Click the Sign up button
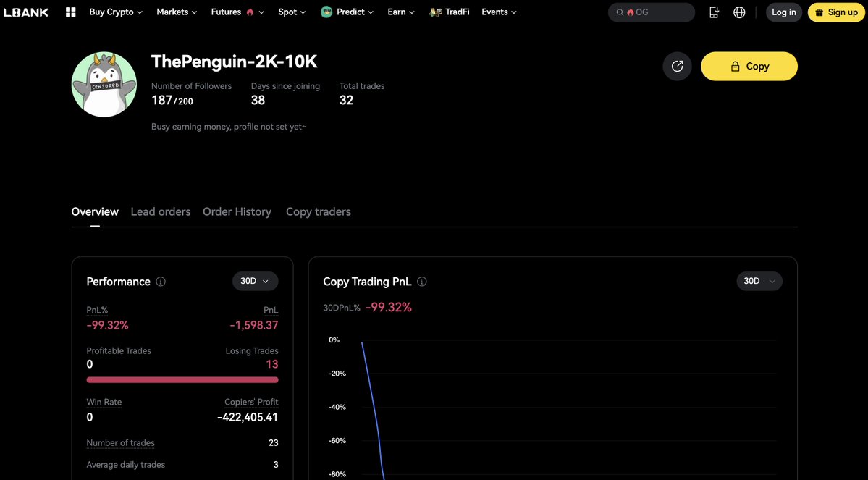The width and height of the screenshot is (868, 480). click(836, 12)
